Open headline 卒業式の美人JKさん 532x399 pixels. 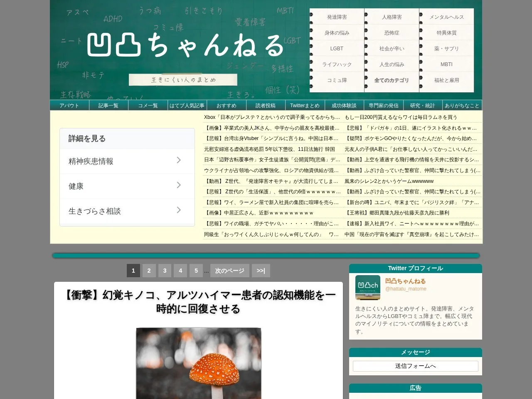point(272,128)
